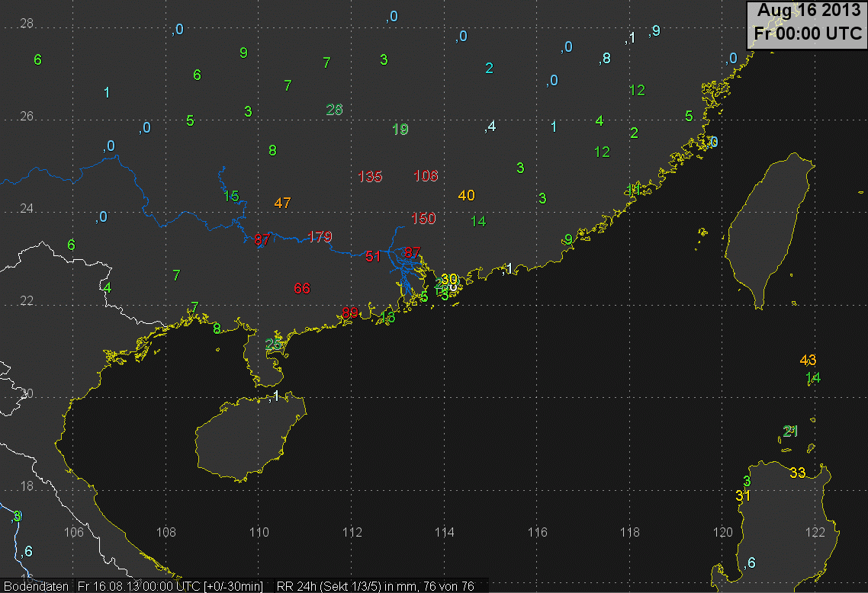Viewport: 868px width, 593px height.
Task: Click the red 179 rainfall value
Action: pyautogui.click(x=320, y=237)
